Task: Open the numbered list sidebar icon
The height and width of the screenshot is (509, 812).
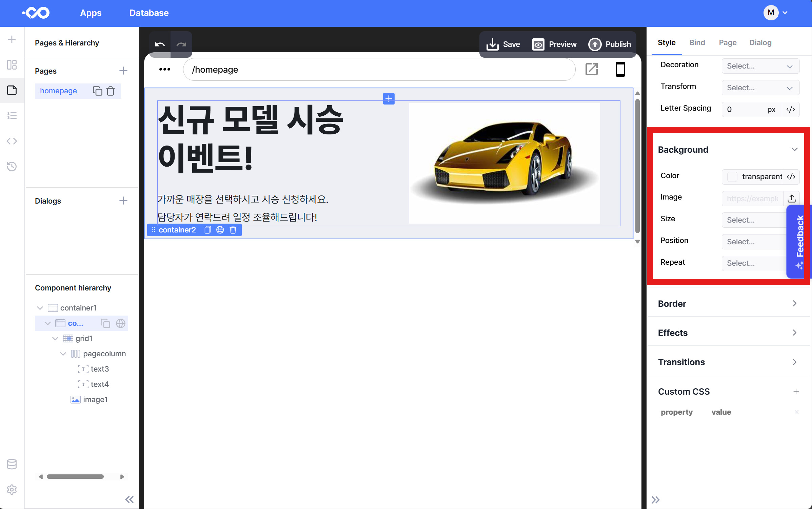Action: click(12, 116)
